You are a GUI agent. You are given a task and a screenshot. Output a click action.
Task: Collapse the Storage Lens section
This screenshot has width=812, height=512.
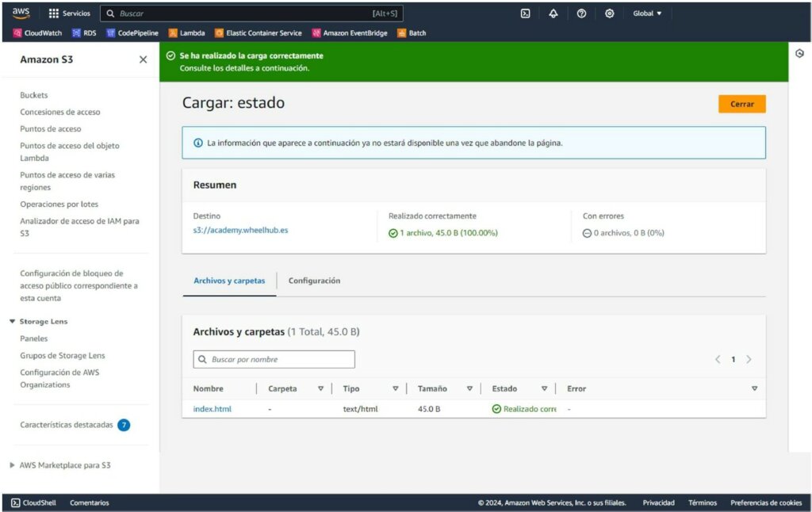coord(13,322)
